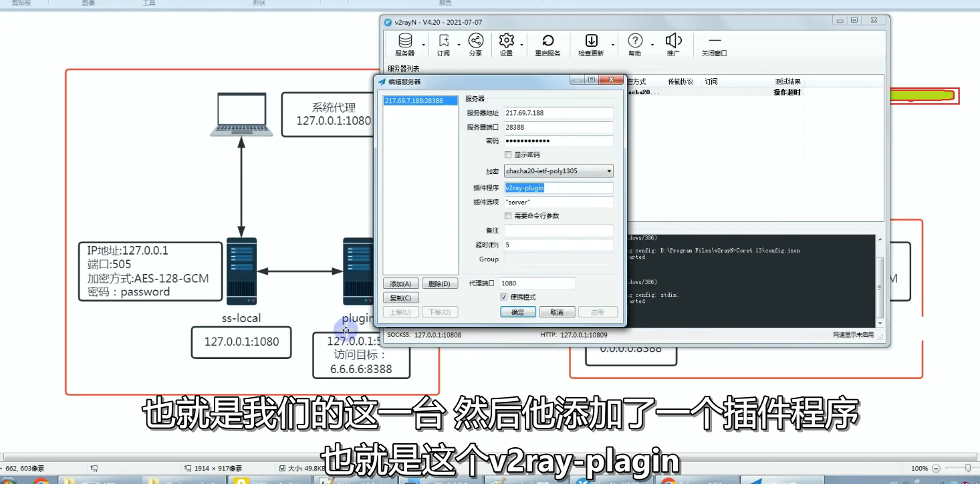This screenshot has width=980, height=484.
Task: Uncheck the 便携模式 checkbox
Action: [504, 297]
